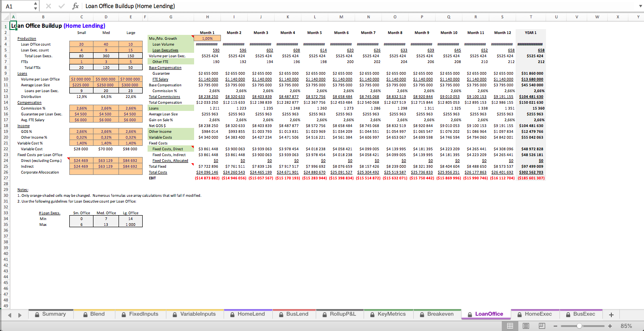Switch to Normal view in status bar
Image resolution: width=644 pixels, height=331 pixels.
point(510,326)
